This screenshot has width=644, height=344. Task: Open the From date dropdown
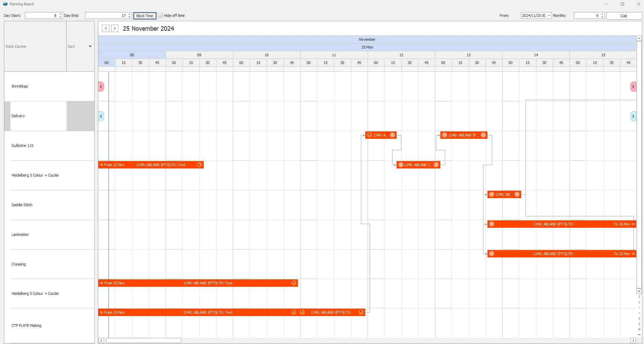coord(549,16)
